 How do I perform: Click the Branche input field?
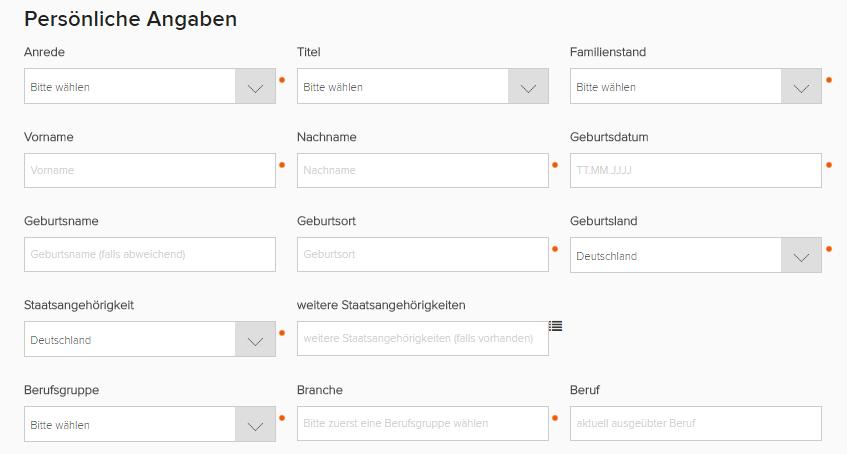[x=422, y=424]
